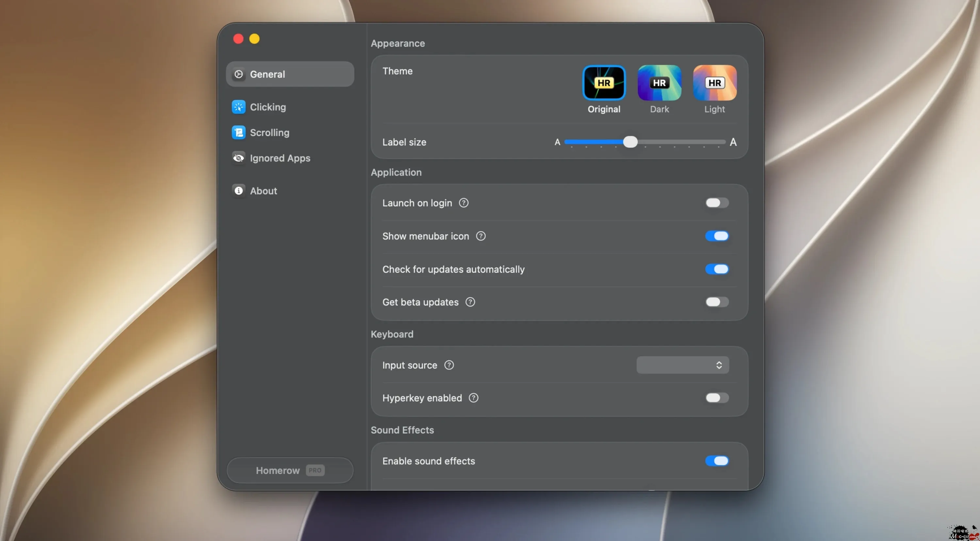980x541 pixels.
Task: Click the General gear icon in sidebar
Action: coord(238,74)
